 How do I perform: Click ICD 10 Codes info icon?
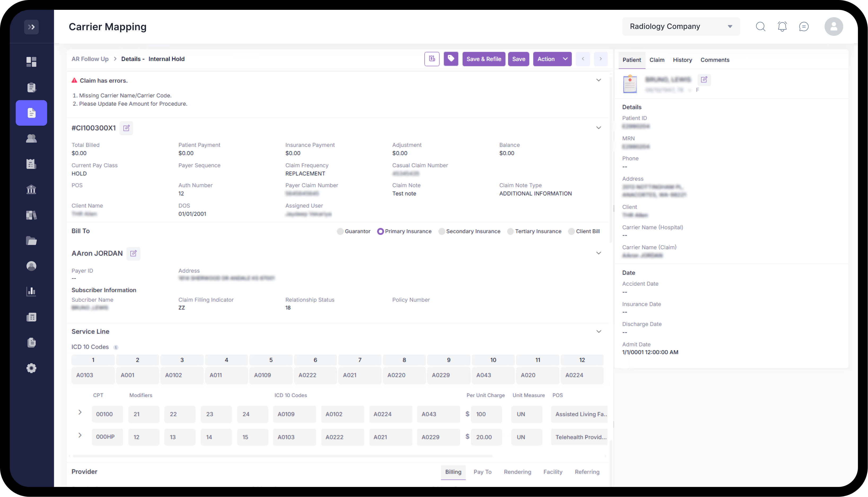coord(116,347)
